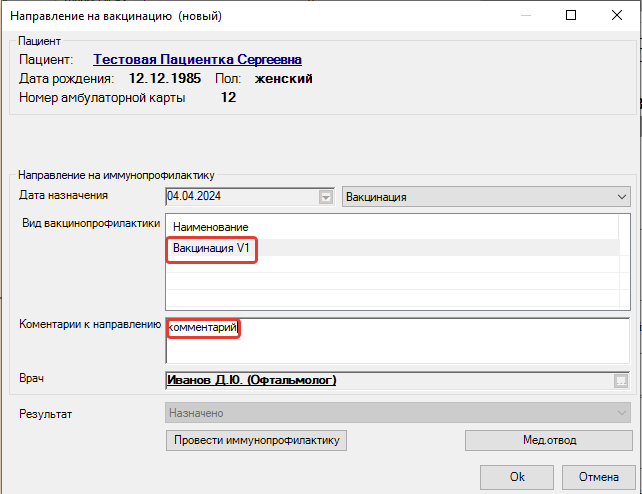Minimize the dialog window
642x494 pixels.
click(x=526, y=16)
